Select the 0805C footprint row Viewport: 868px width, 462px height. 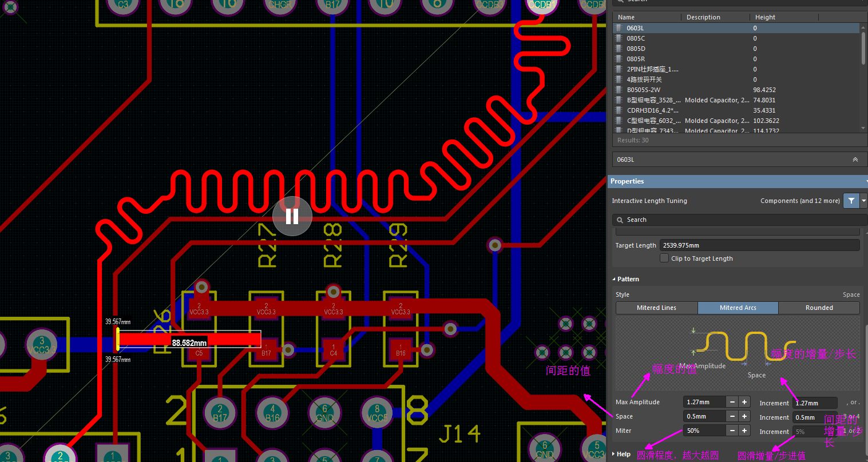pyautogui.click(x=736, y=38)
